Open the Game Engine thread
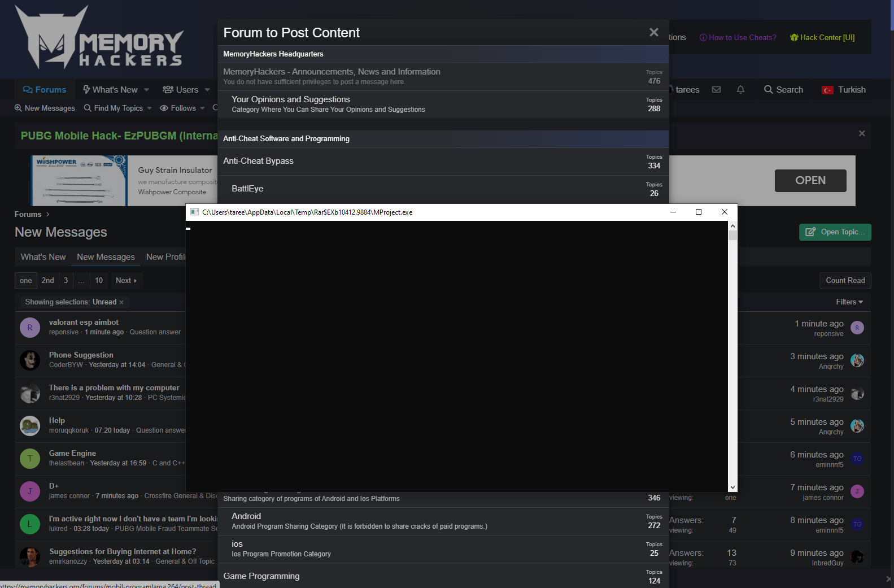The width and height of the screenshot is (894, 588). (72, 453)
